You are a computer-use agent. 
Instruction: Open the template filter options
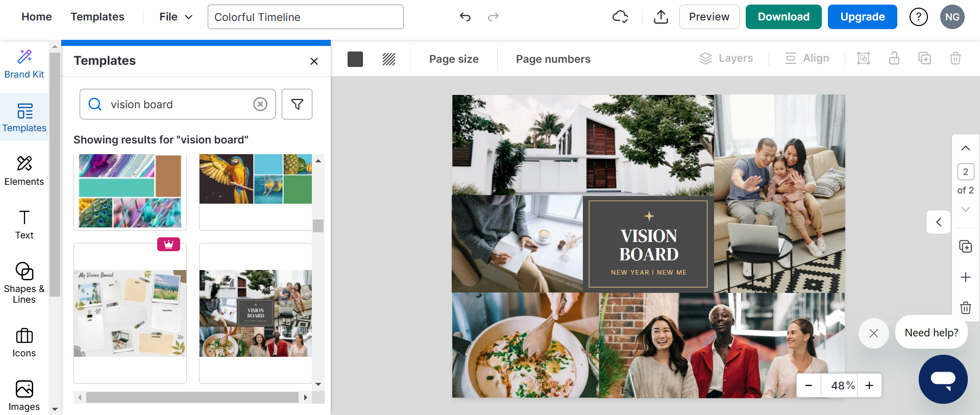(297, 104)
